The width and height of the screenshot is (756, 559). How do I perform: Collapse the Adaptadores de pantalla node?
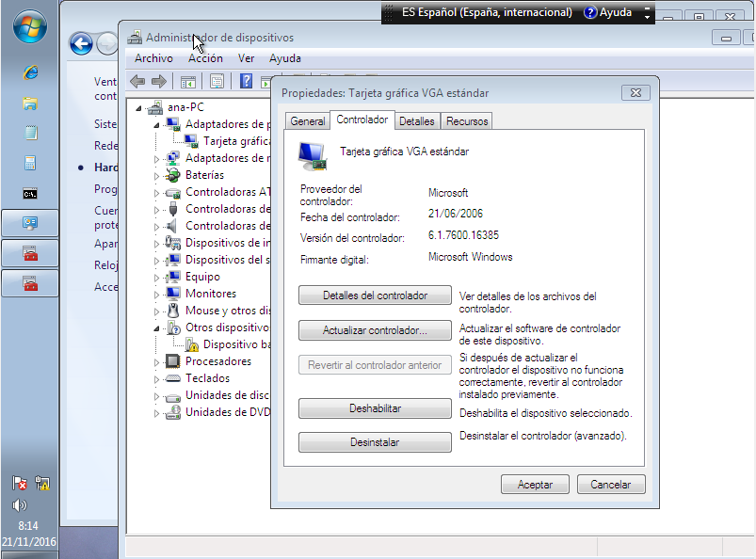tap(156, 125)
